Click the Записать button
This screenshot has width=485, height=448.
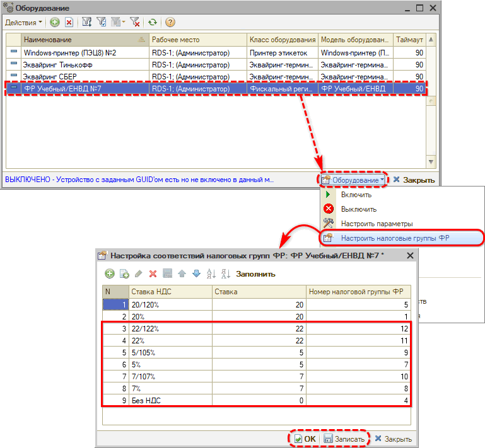pos(344,439)
